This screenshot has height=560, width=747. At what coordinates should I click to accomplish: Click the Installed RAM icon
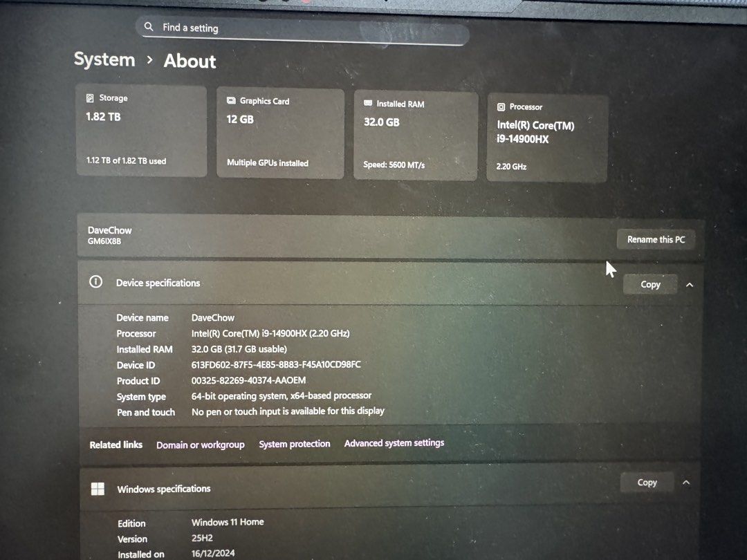pos(368,103)
